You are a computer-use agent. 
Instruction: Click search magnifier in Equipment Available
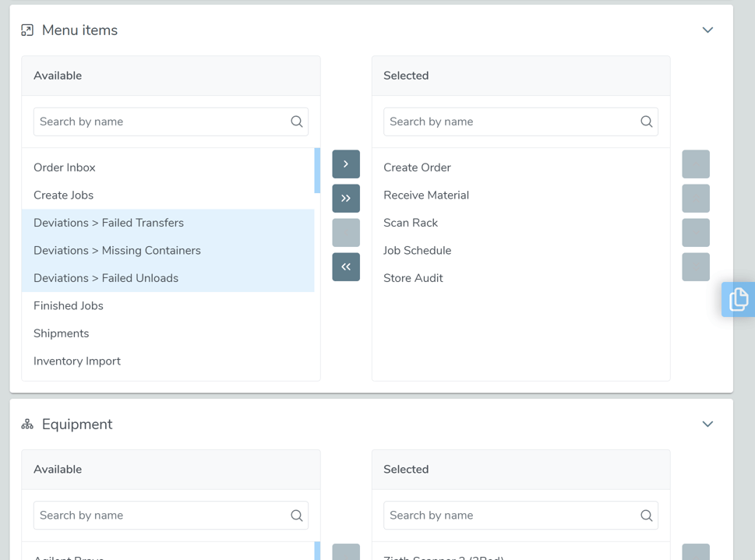[x=297, y=516]
